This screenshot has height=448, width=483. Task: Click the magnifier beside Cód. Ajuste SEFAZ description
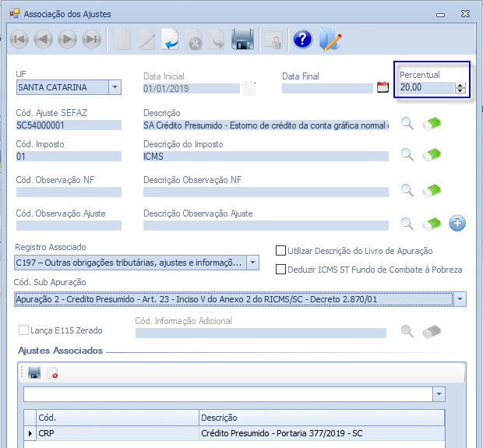click(407, 123)
